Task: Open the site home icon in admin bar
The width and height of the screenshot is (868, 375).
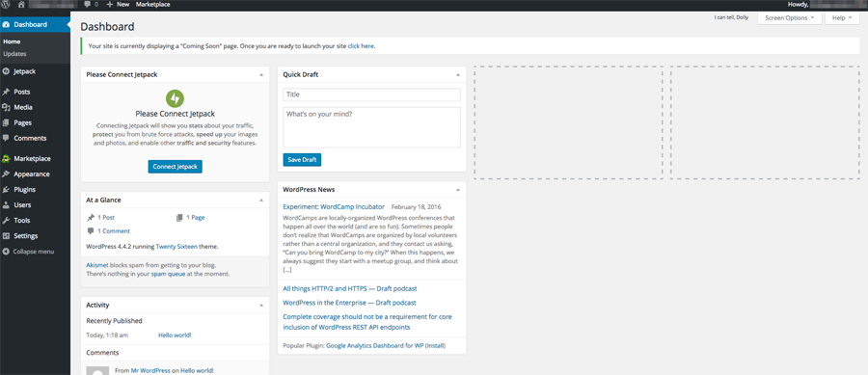Action: (21, 4)
